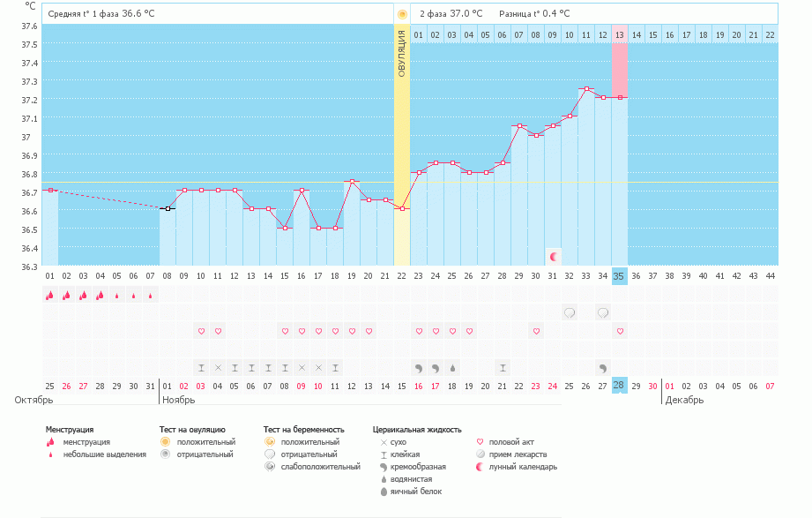Select the heart icon on cycle day 35

[620, 331]
